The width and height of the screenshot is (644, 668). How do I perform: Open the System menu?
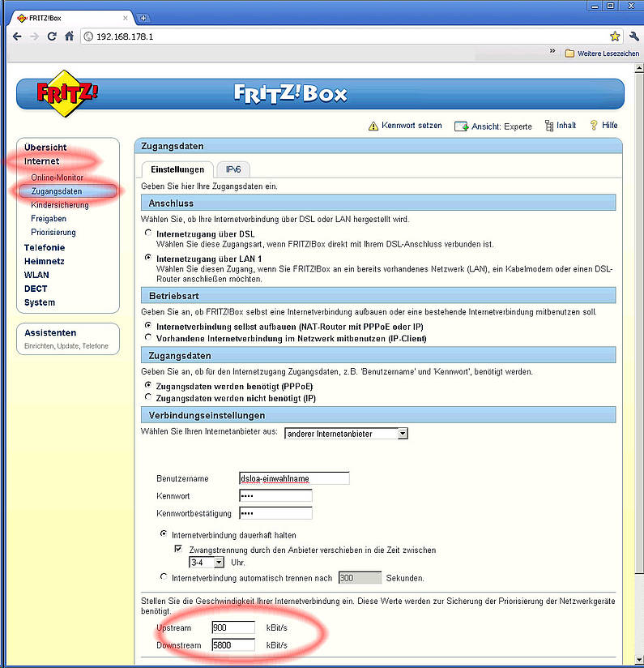click(40, 302)
